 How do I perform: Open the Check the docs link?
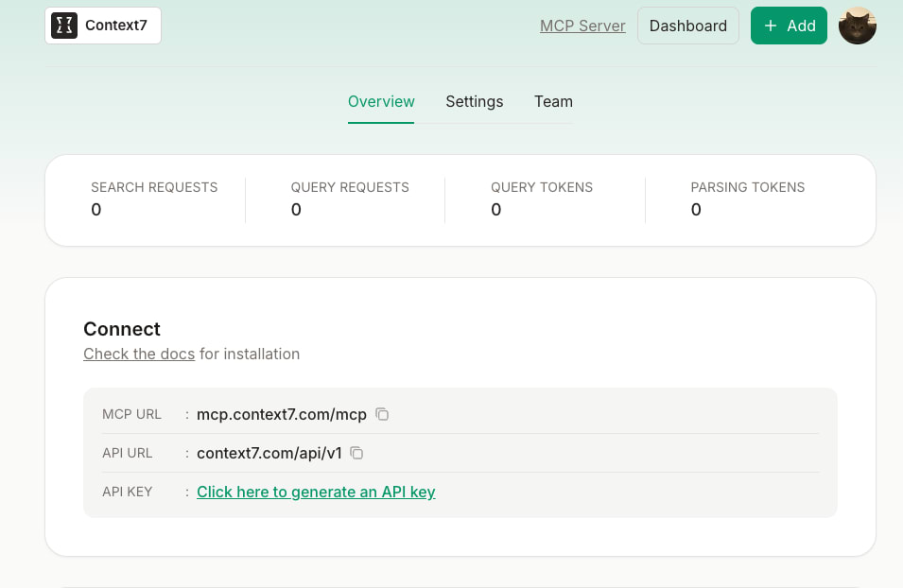139,354
